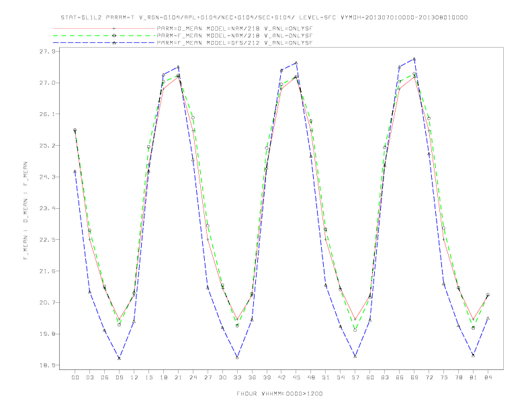
Task: Click x-axis forecast hour label 00
Action: point(75,377)
